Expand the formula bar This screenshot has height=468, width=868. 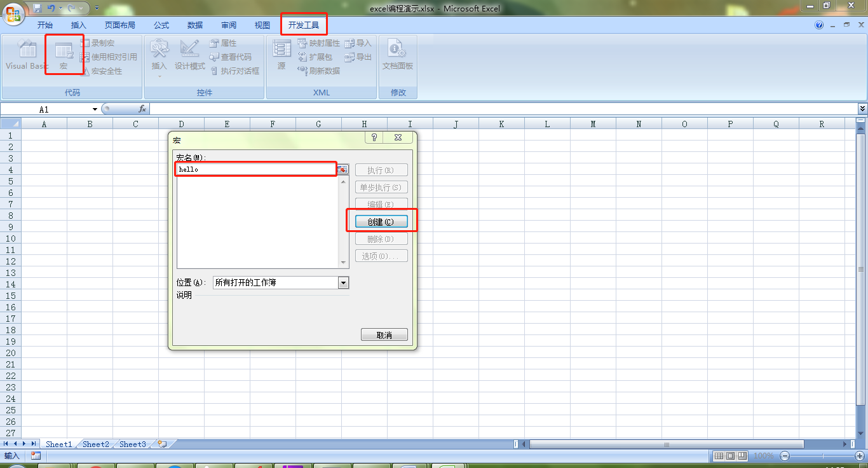pyautogui.click(x=862, y=109)
